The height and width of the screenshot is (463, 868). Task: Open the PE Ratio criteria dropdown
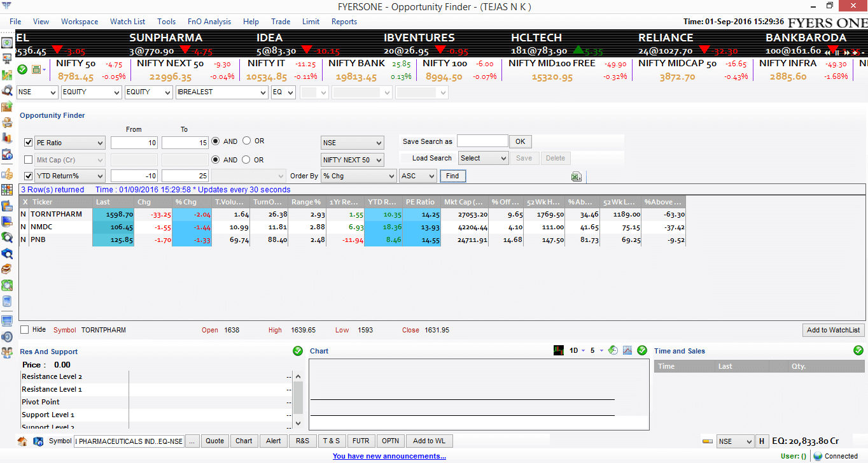point(69,143)
